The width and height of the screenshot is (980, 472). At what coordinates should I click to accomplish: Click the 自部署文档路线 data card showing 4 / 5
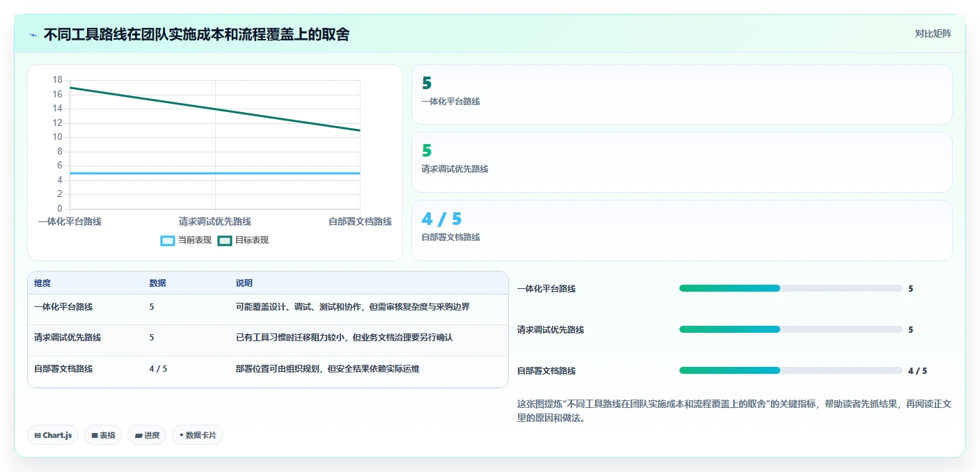tap(682, 230)
